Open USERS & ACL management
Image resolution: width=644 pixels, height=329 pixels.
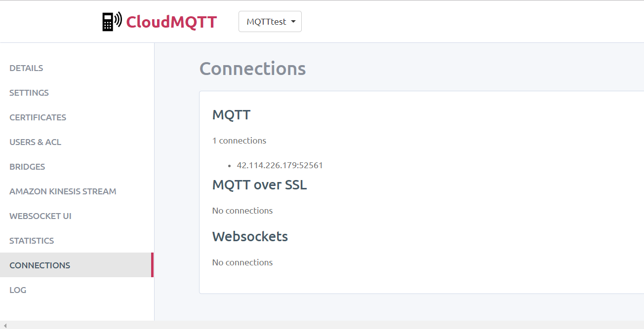35,142
